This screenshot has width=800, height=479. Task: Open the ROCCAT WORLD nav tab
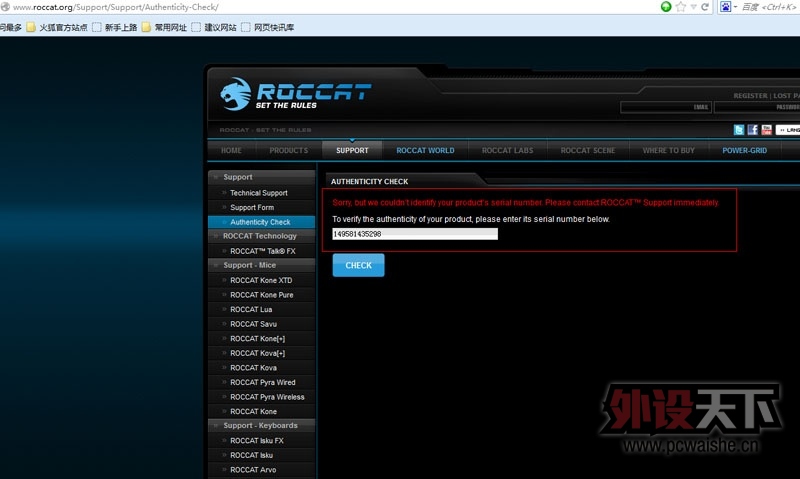coord(426,150)
